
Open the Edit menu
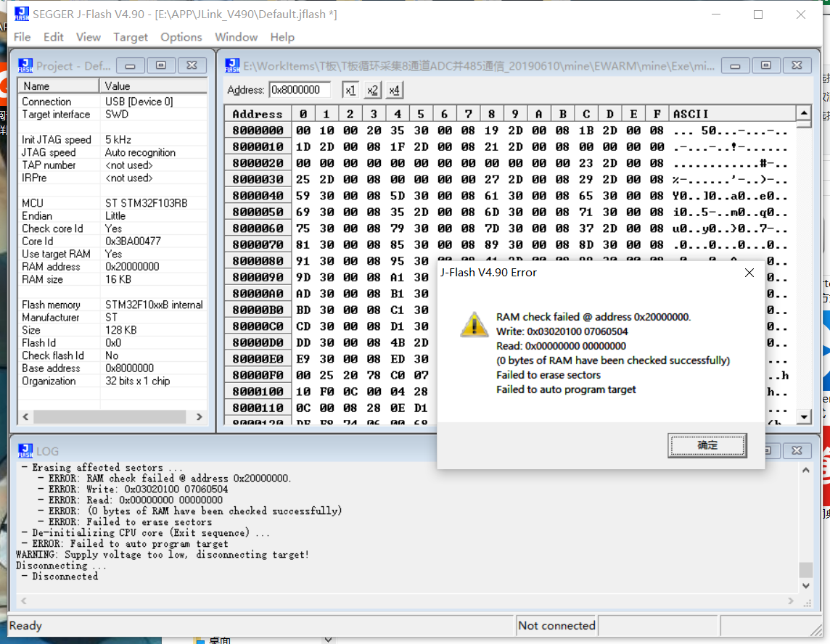pyautogui.click(x=54, y=37)
